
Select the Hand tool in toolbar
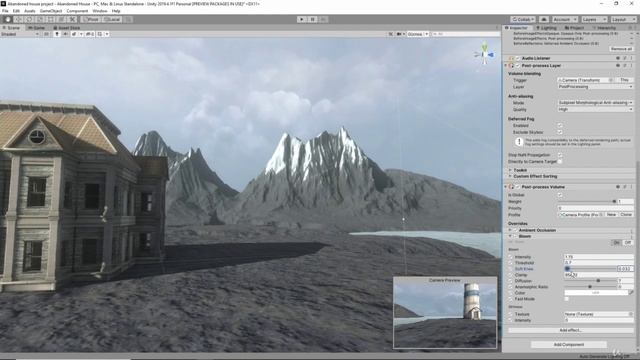click(8, 19)
